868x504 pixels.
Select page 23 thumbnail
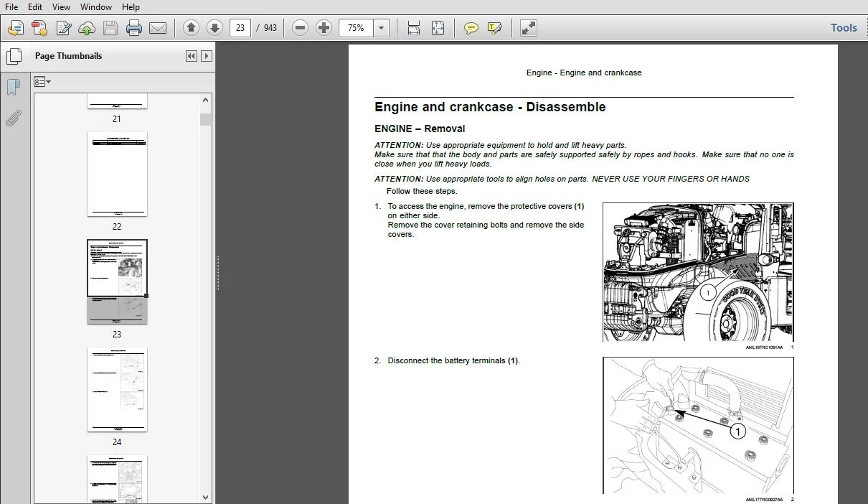click(x=117, y=281)
